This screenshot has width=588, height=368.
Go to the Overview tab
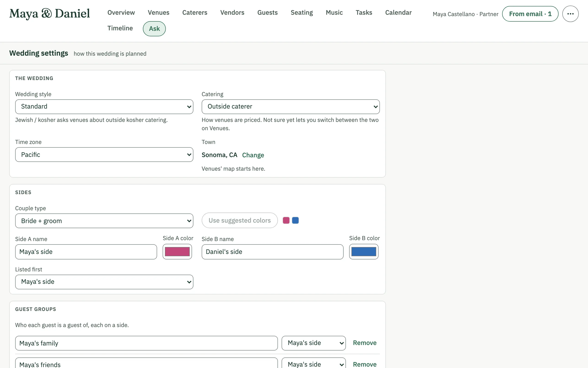point(121,13)
